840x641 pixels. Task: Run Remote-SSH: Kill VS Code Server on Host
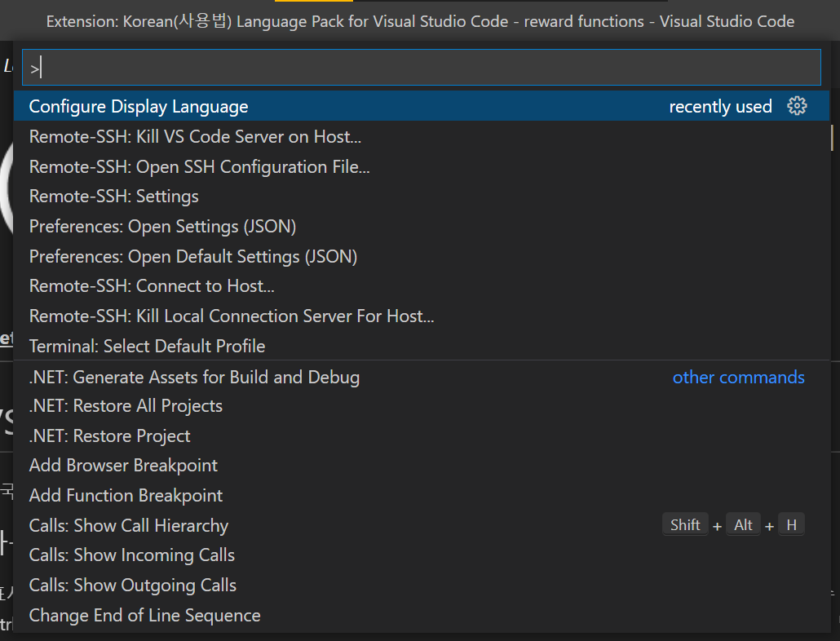point(421,136)
